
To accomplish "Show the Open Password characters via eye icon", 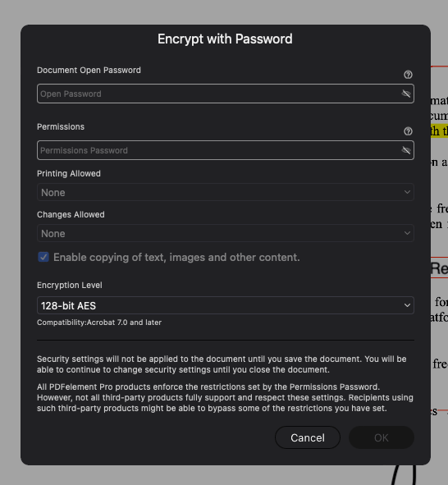I will (406, 94).
